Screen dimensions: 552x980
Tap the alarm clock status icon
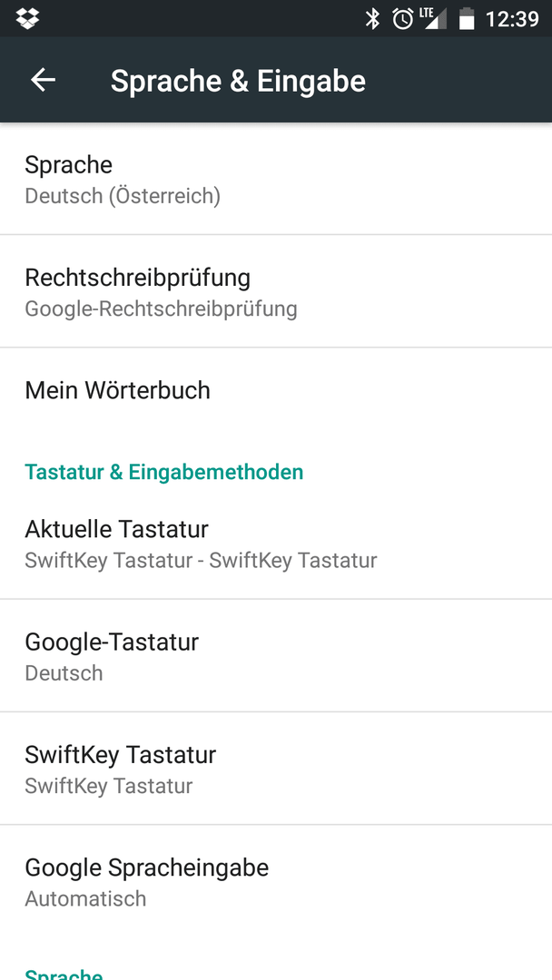pos(402,19)
